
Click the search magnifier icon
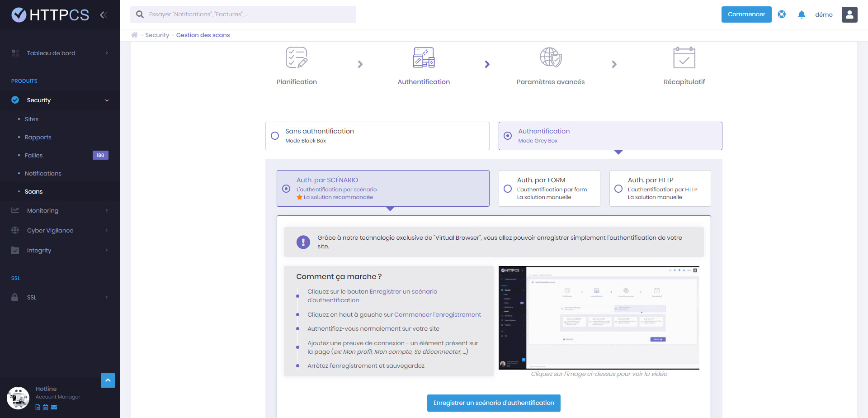pos(140,14)
